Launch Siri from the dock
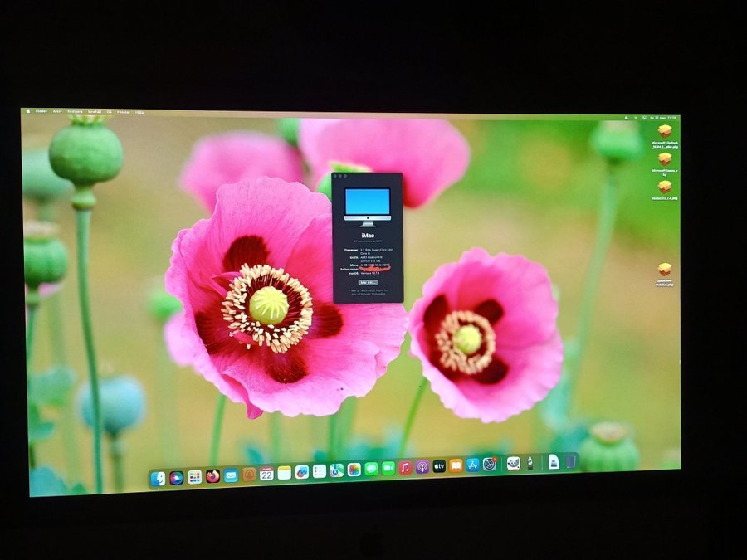 176,478
